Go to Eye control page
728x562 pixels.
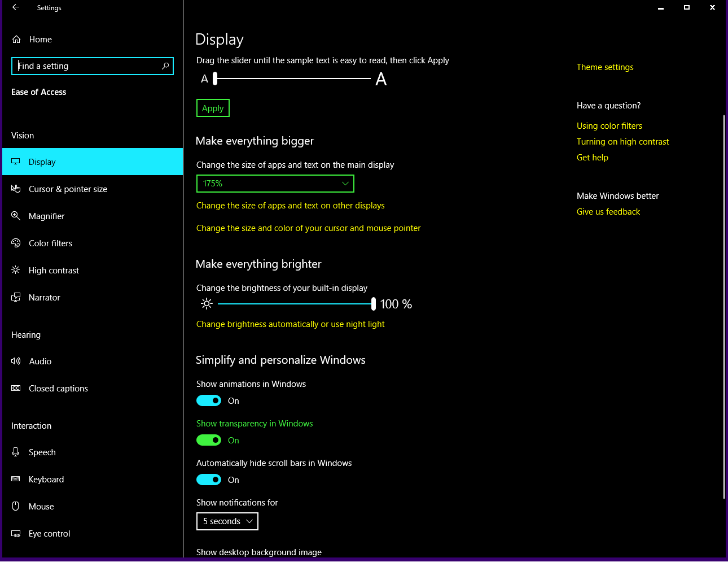[x=50, y=534]
